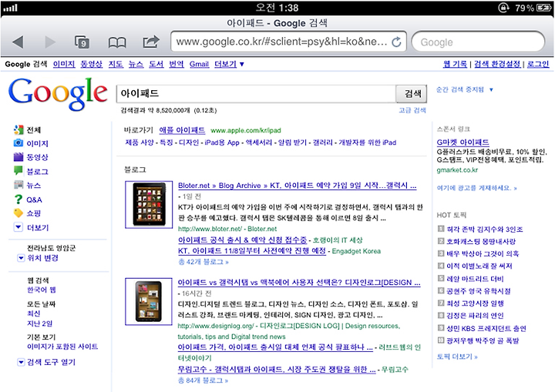Screen dimensions: 555x392
Task: Open the 웹 기록 link
Action: [x=456, y=64]
